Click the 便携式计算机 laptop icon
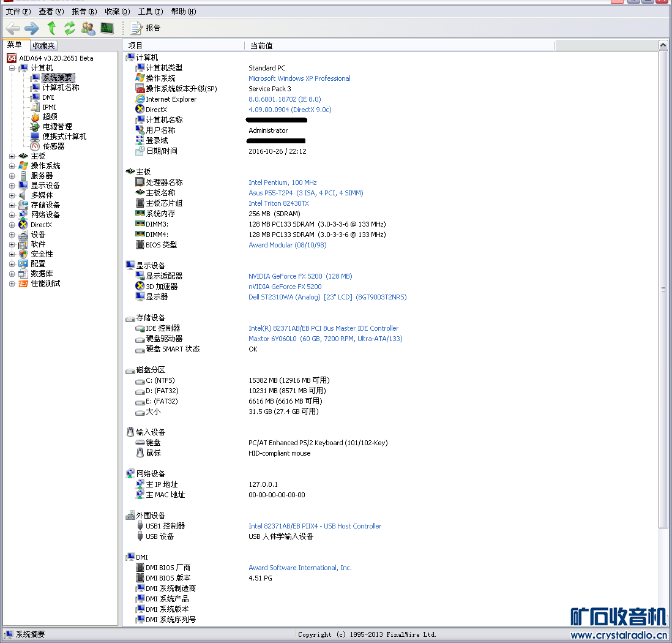Screen dimensions: 672x643 (35, 137)
